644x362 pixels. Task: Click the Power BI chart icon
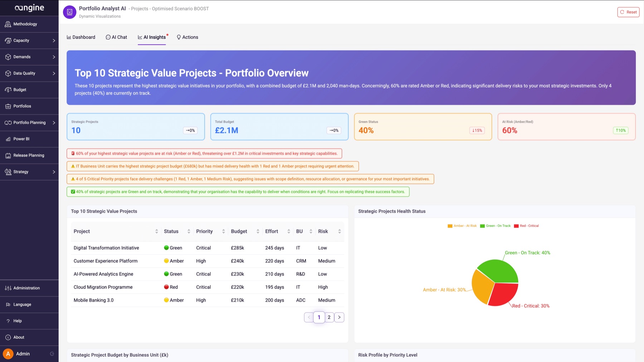pos(8,139)
